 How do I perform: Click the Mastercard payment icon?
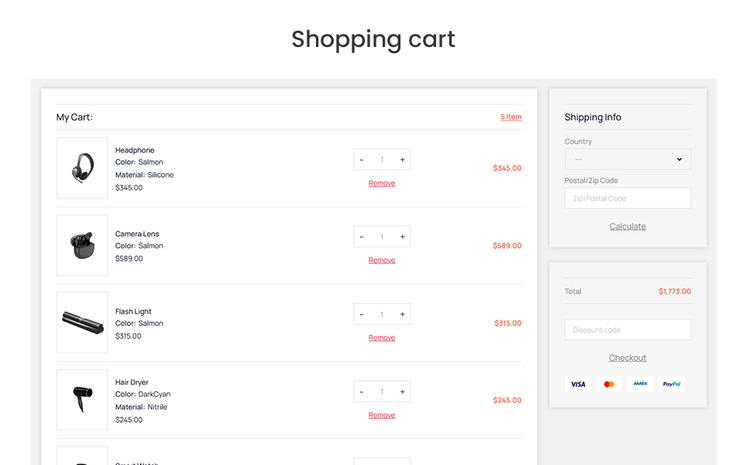tap(609, 384)
